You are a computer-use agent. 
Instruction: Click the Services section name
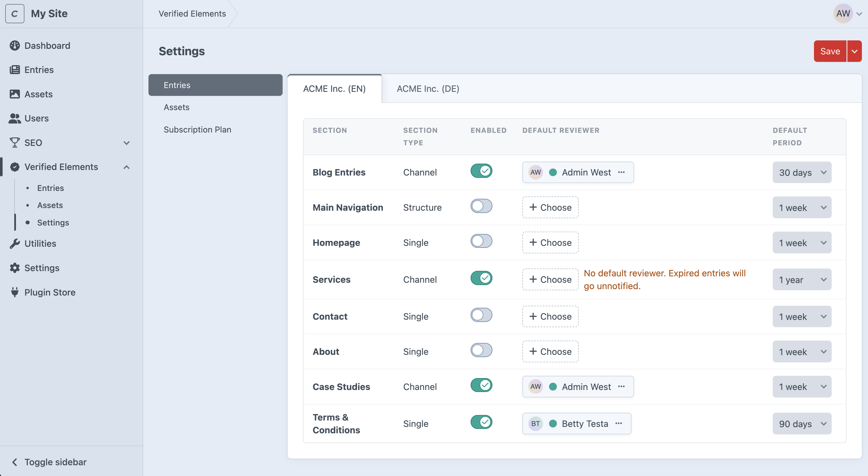pyautogui.click(x=331, y=280)
